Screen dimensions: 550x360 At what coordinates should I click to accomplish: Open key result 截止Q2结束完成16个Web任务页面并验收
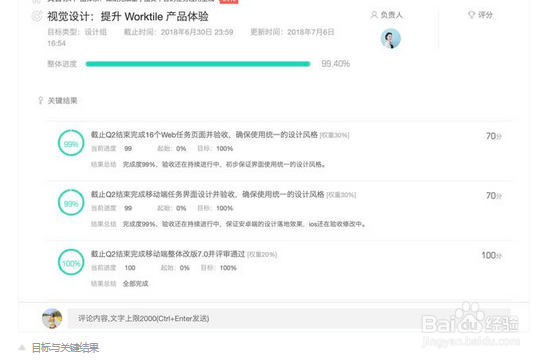(x=204, y=135)
